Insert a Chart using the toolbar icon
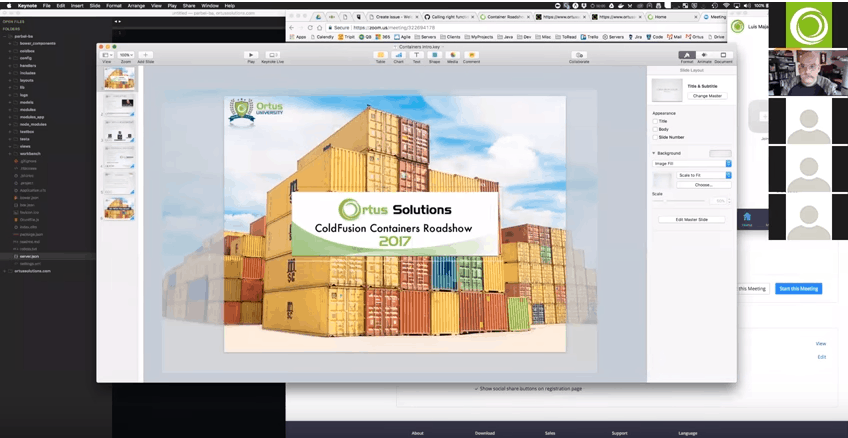 click(399, 55)
